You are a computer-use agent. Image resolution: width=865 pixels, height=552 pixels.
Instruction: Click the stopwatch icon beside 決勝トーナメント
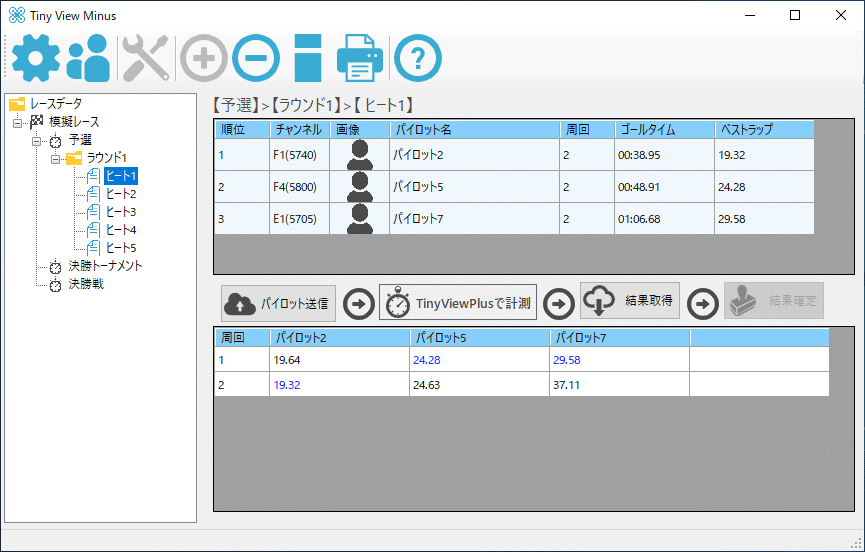click(55, 267)
